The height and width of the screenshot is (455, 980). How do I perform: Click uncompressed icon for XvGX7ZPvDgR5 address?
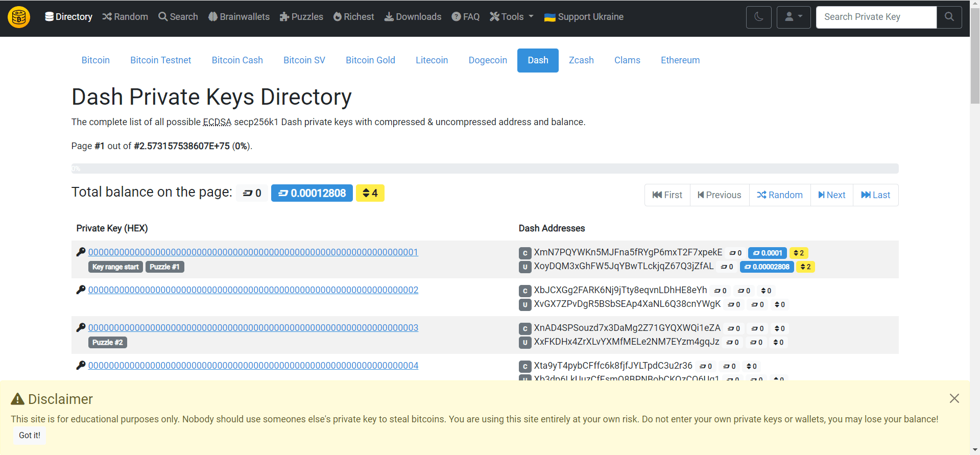525,304
